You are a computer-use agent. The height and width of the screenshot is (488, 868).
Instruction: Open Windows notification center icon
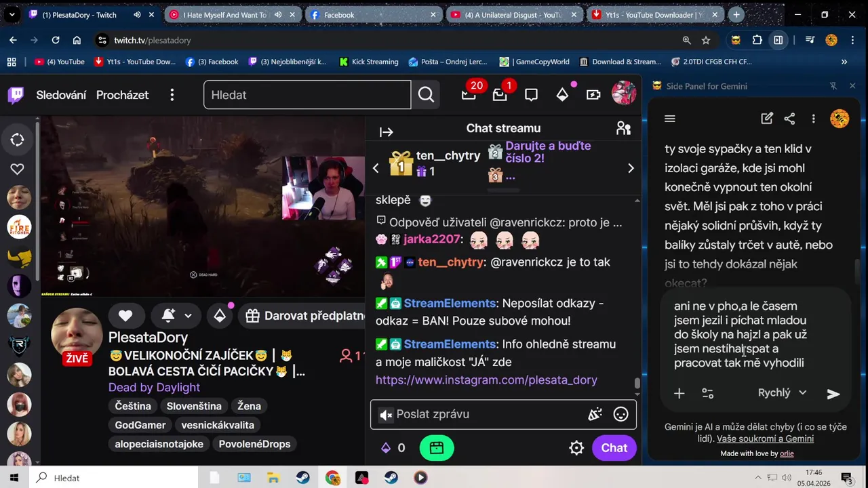[847, 478]
